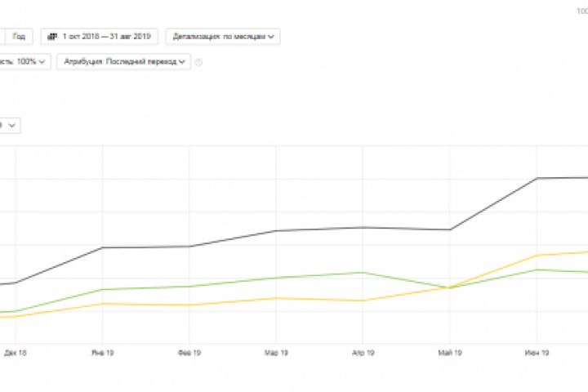Expand the Детализация: по месяцам dropdown
The image size is (588, 392).
(x=222, y=36)
